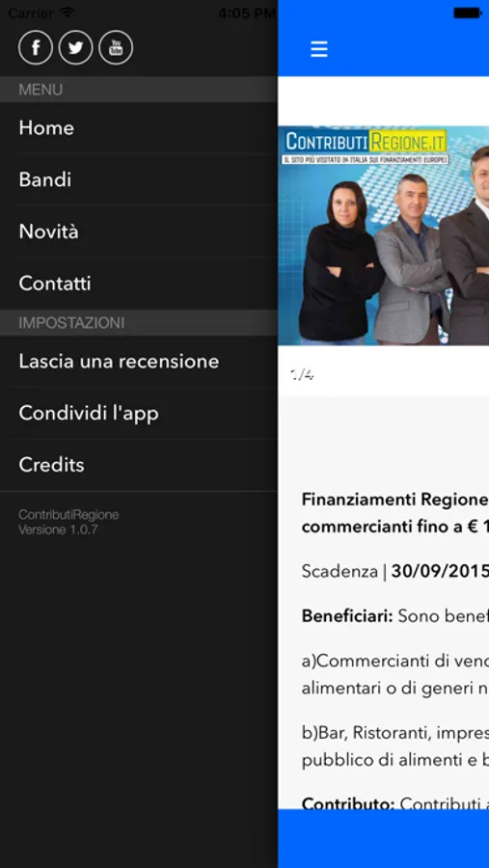Open Contatti section
Image resolution: width=489 pixels, height=868 pixels.
(139, 284)
